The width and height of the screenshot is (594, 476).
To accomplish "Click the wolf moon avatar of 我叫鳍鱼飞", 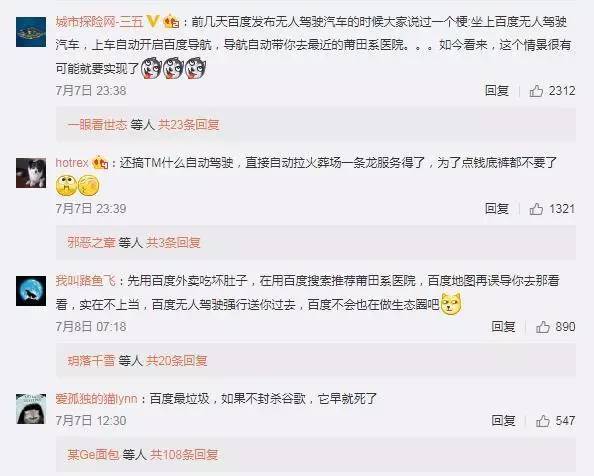I will pos(31,291).
